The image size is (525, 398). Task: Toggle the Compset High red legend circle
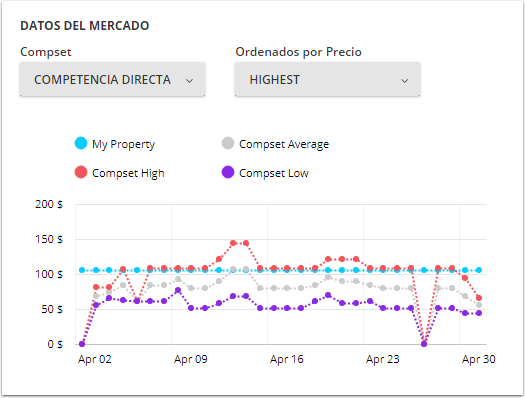pyautogui.click(x=81, y=172)
